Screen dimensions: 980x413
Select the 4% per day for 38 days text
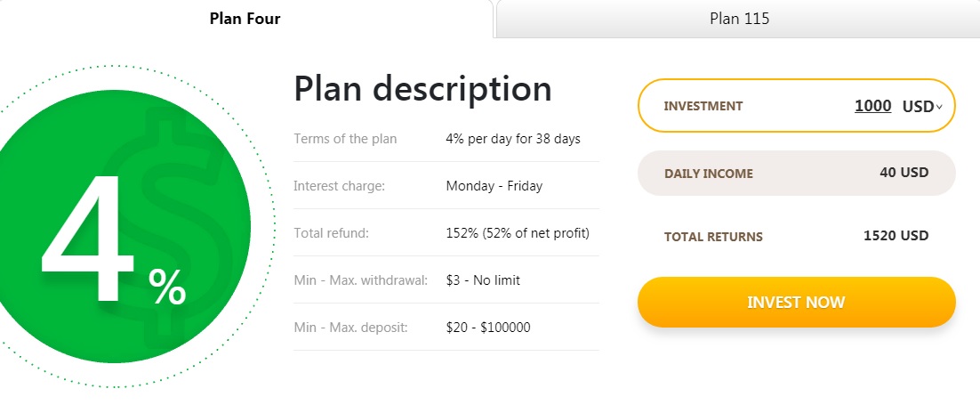tap(513, 139)
